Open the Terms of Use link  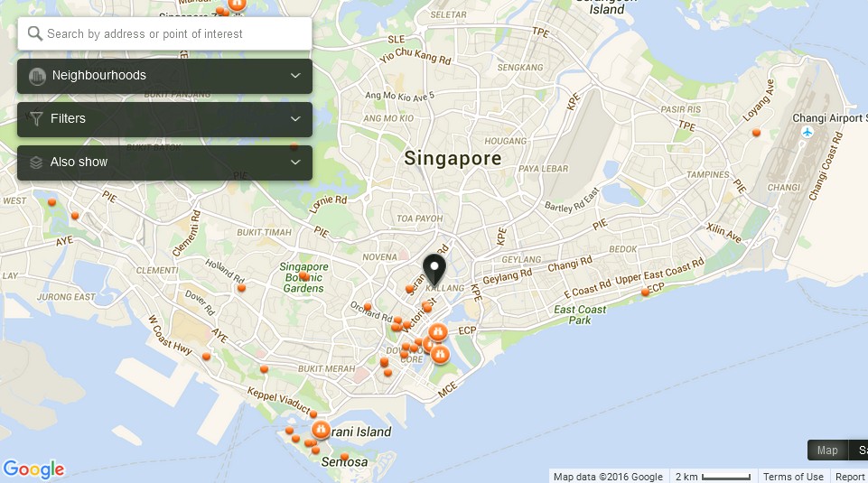click(793, 477)
